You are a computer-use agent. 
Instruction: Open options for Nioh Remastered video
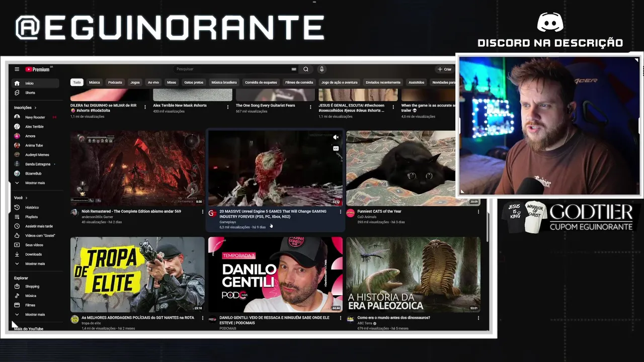(x=202, y=212)
